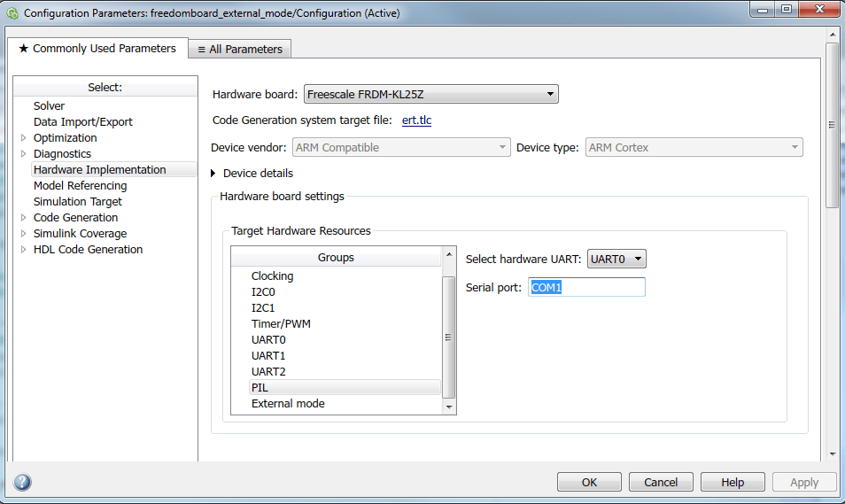Click the Help button
Screen dimensions: 845x504
point(733,482)
